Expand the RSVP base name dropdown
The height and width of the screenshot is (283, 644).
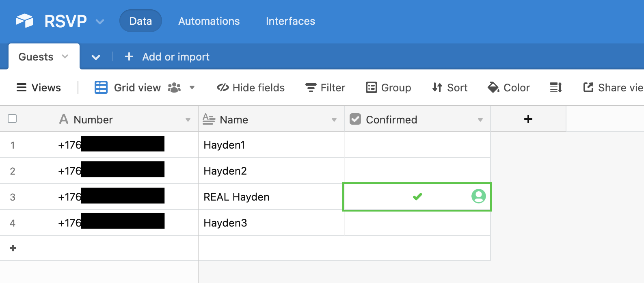pos(100,22)
